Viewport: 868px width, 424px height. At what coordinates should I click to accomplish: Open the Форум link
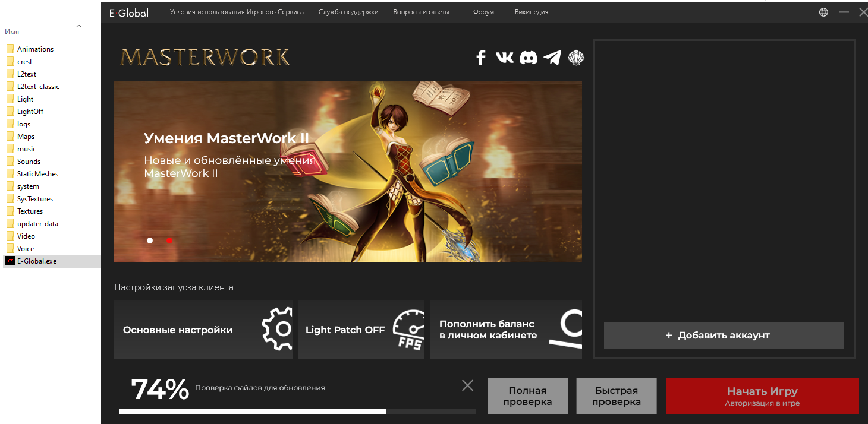(484, 12)
